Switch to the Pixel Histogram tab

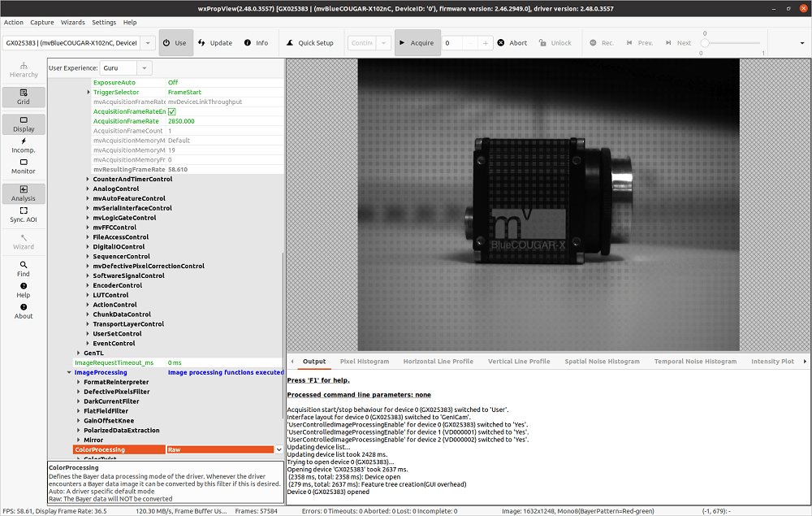pyautogui.click(x=365, y=362)
